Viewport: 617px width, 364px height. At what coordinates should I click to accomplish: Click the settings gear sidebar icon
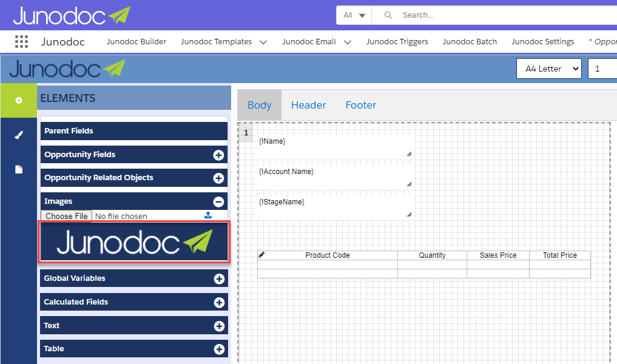[18, 100]
